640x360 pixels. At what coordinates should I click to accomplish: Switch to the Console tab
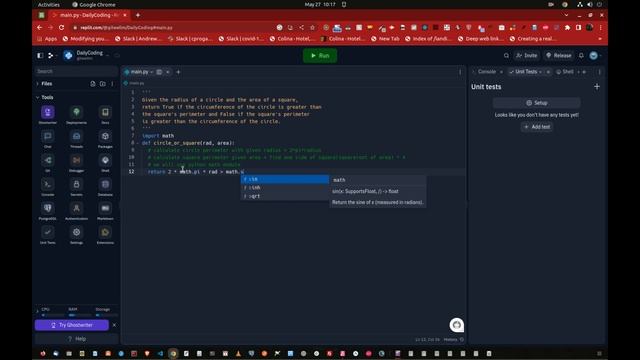click(487, 72)
